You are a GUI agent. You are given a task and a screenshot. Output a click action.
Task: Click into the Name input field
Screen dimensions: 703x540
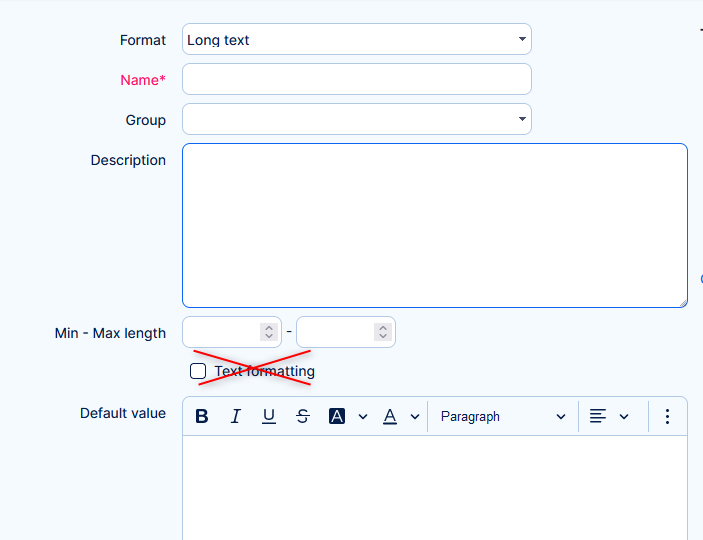356,80
